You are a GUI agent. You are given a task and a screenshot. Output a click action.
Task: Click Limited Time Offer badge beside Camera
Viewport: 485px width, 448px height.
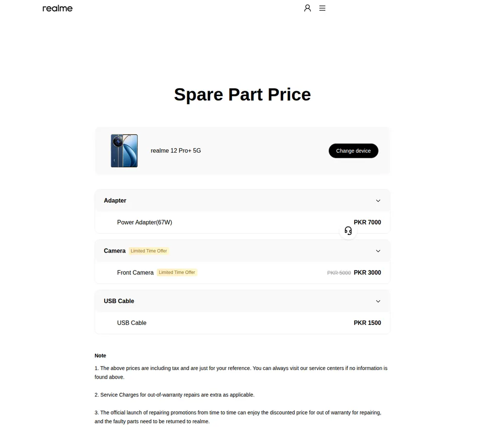(149, 251)
